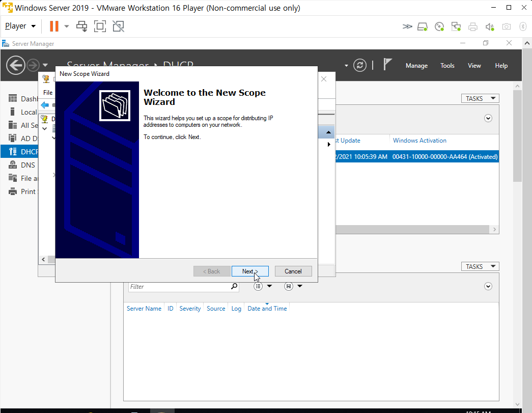Image resolution: width=532 pixels, height=413 pixels.
Task: Click the VMware hard disk device icon
Action: click(423, 26)
